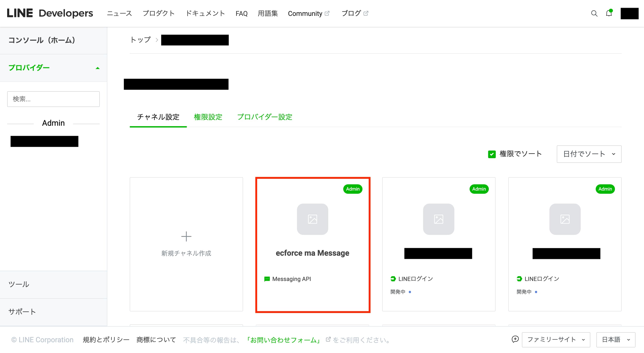Screen dimensions: 644x353
Task: Click external link icon beside ブログ
Action: coord(366,13)
